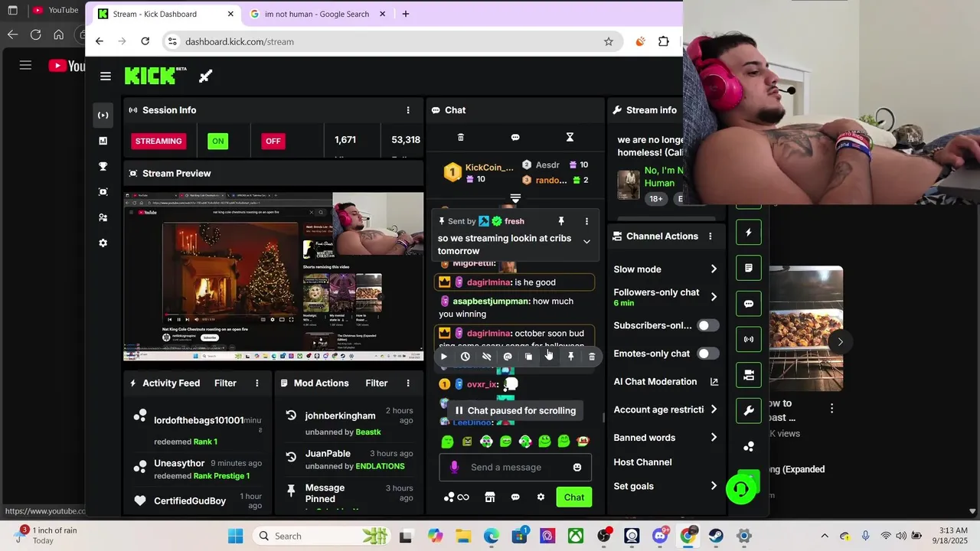
Task: Click the green Chat send button
Action: click(x=574, y=497)
